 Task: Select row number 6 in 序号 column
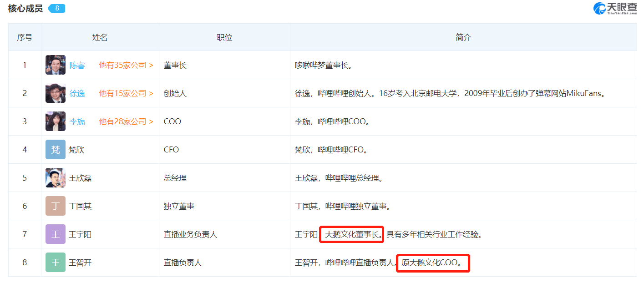pos(25,206)
